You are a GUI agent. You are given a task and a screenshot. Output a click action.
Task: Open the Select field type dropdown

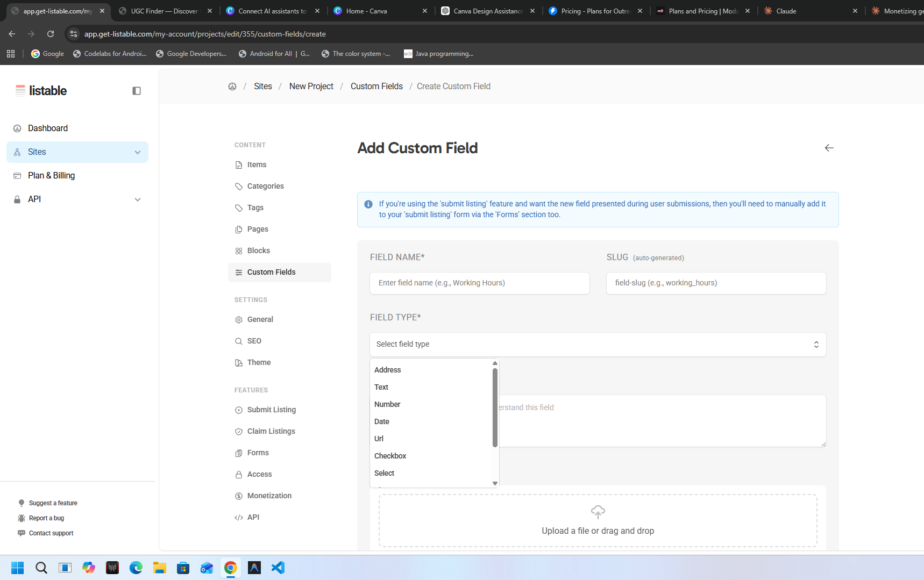click(598, 345)
